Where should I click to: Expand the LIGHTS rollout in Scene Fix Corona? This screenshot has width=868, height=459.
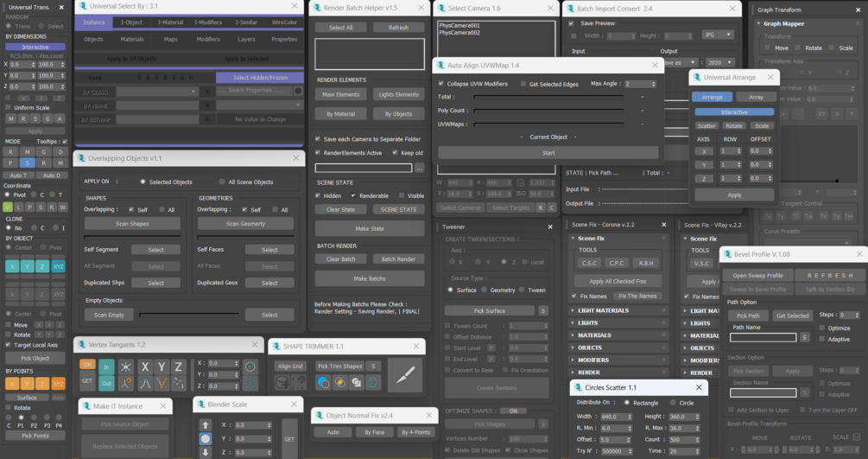coord(618,322)
